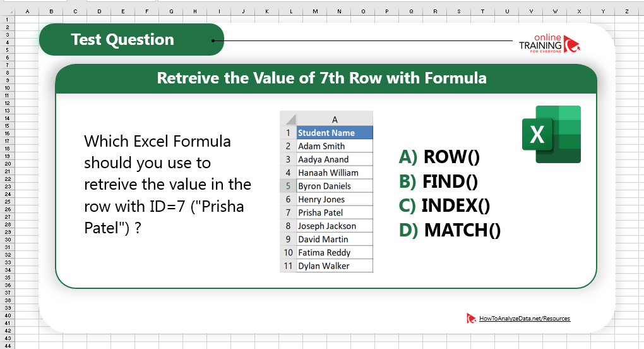
Task: Choose answer A) ROW()
Action: click(439, 157)
